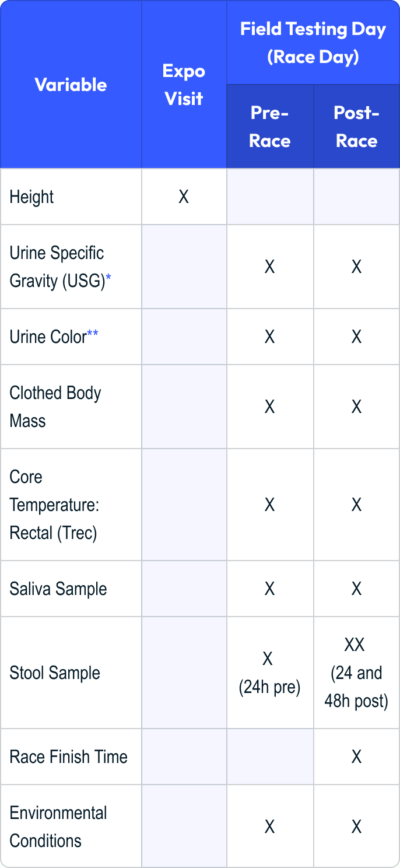This screenshot has height=868, width=400.
Task: Click the Height row label
Action: pos(31,197)
